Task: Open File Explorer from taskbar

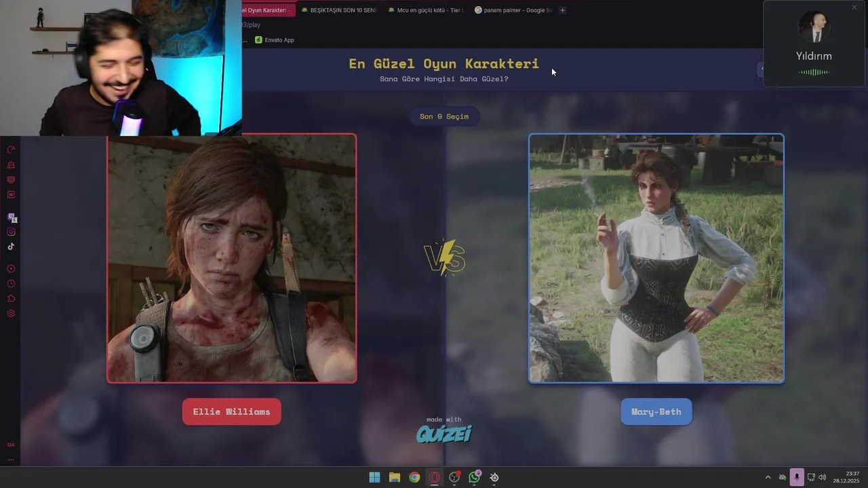Action: pos(395,477)
